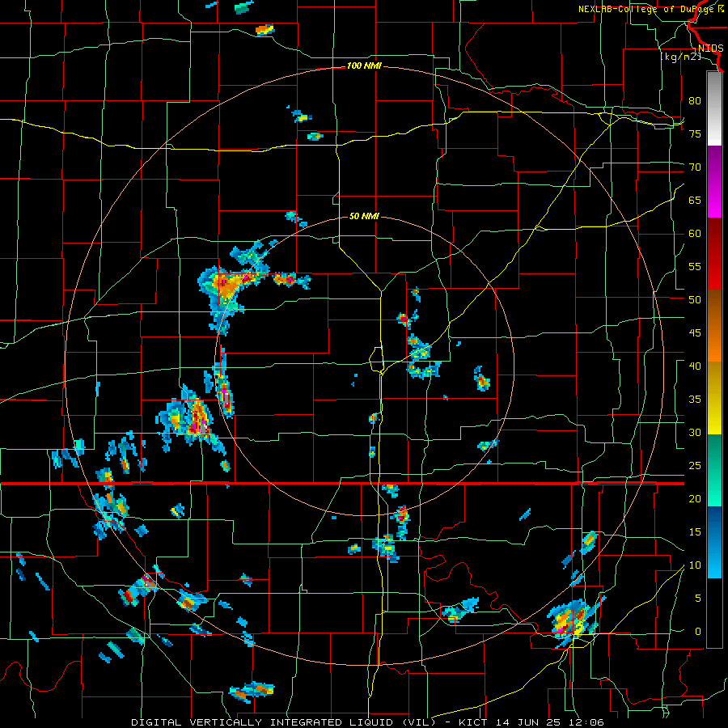Viewport: 728px width, 728px height.
Task: Click the dark blue segment of the VIL legend
Action: point(714,542)
